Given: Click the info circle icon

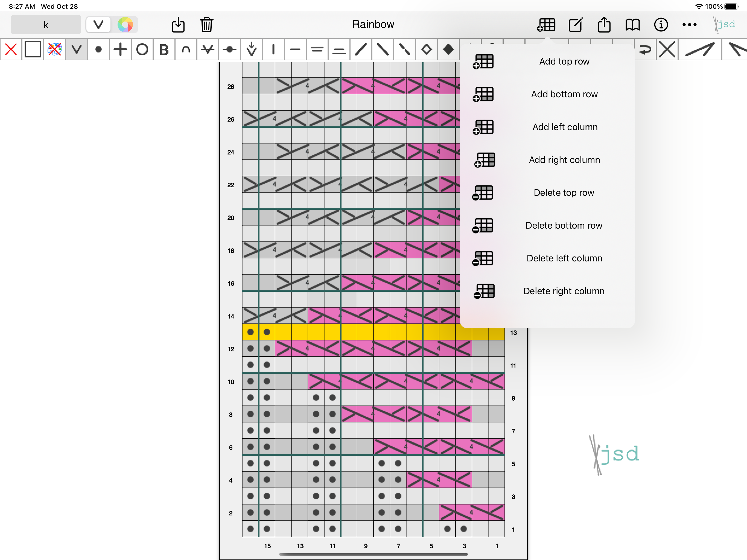Looking at the screenshot, I should point(661,25).
